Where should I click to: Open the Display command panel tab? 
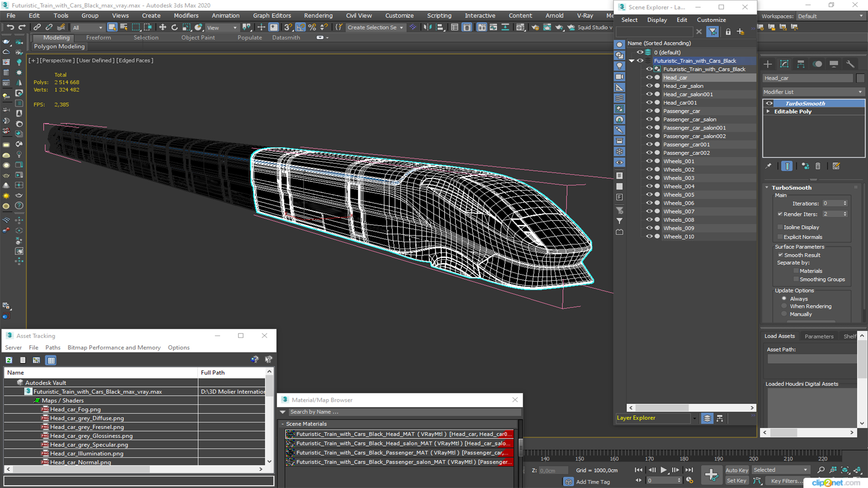pos(834,64)
